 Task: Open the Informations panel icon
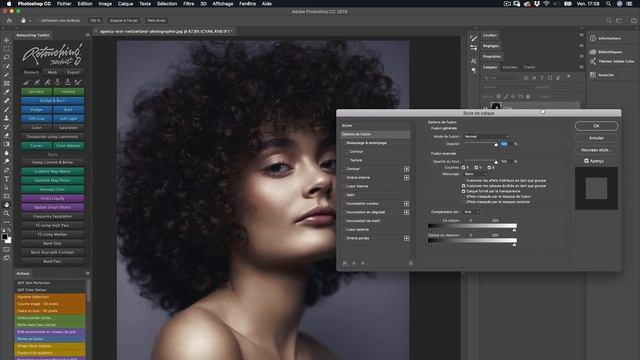[593, 38]
